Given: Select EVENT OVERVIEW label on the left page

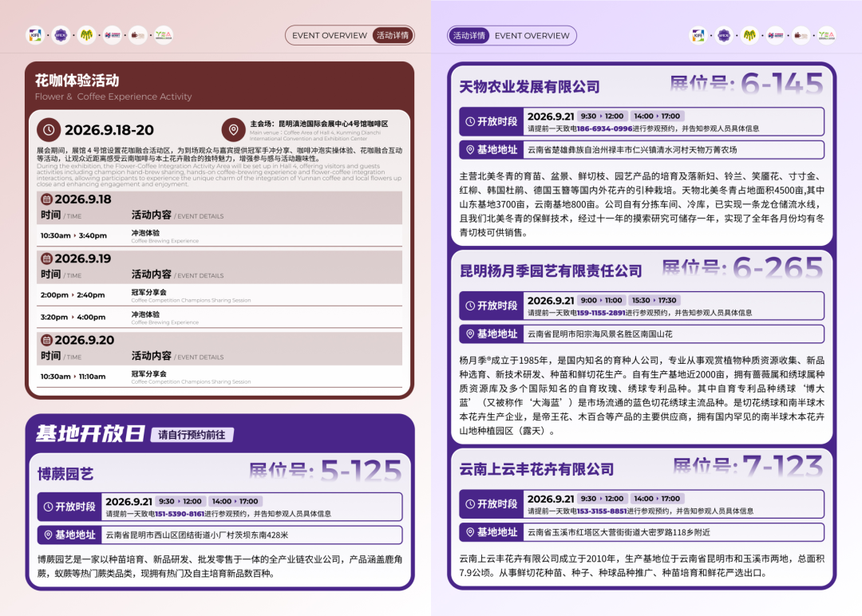Looking at the screenshot, I should coord(330,35).
